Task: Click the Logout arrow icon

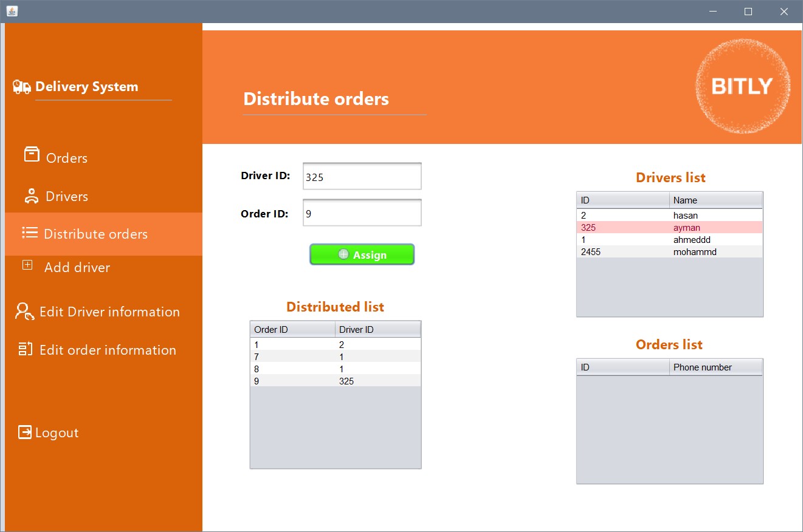Action: click(x=25, y=432)
